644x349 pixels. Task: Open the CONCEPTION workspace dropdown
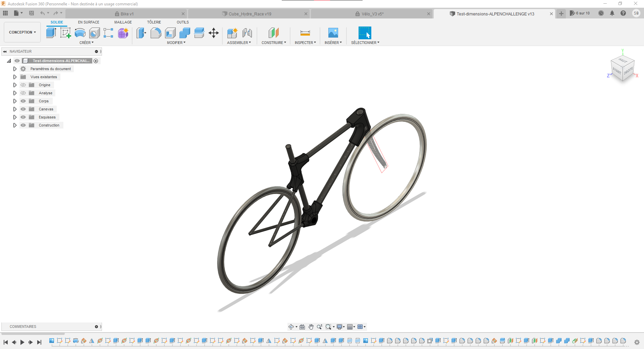point(22,32)
